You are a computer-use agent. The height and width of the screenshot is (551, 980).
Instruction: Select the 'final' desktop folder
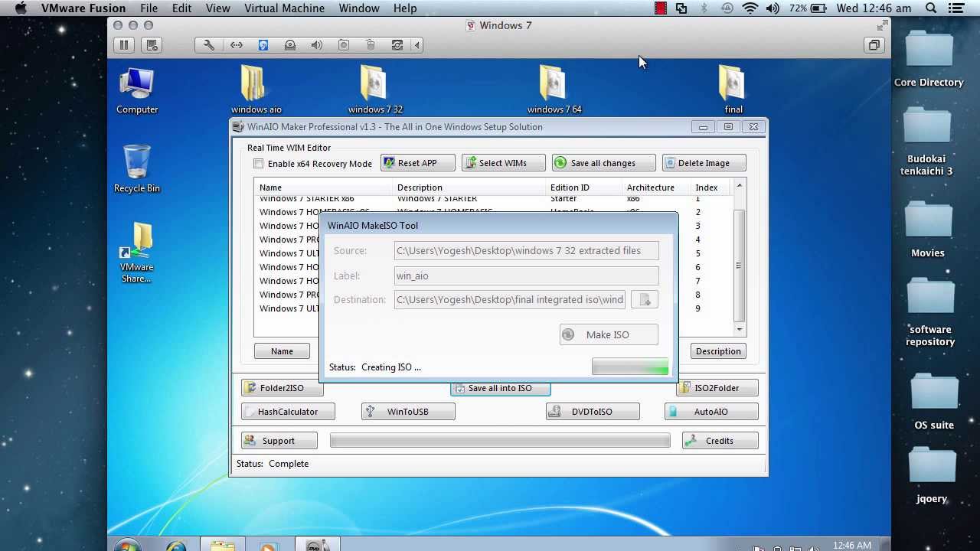tap(733, 90)
